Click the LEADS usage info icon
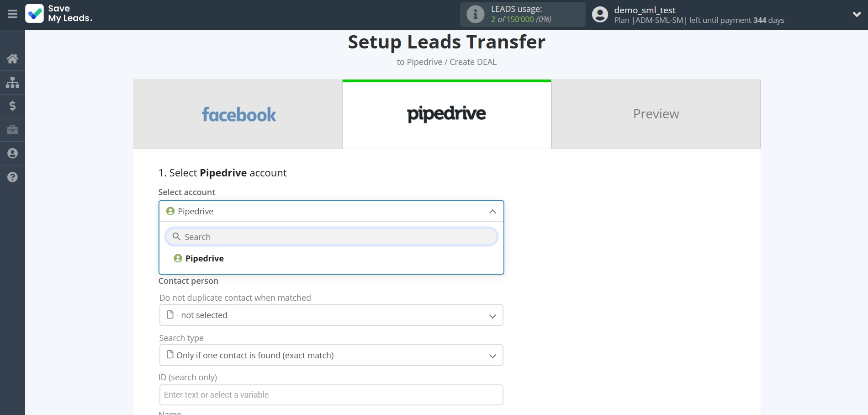The height and width of the screenshot is (415, 868). pyautogui.click(x=475, y=14)
